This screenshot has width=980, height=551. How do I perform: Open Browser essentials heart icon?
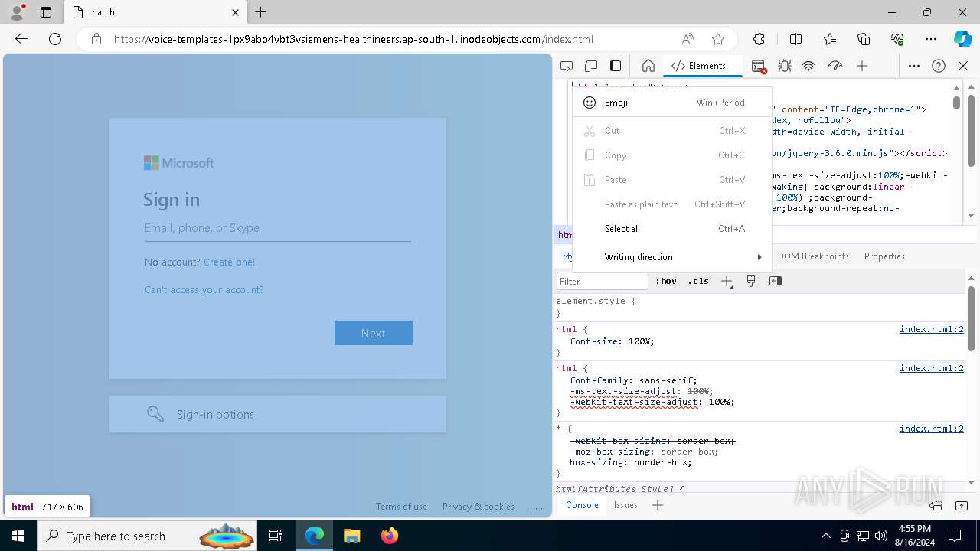[897, 39]
